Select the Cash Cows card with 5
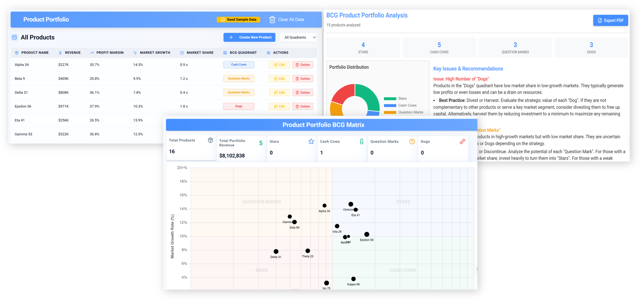644x302 pixels. (x=439, y=48)
